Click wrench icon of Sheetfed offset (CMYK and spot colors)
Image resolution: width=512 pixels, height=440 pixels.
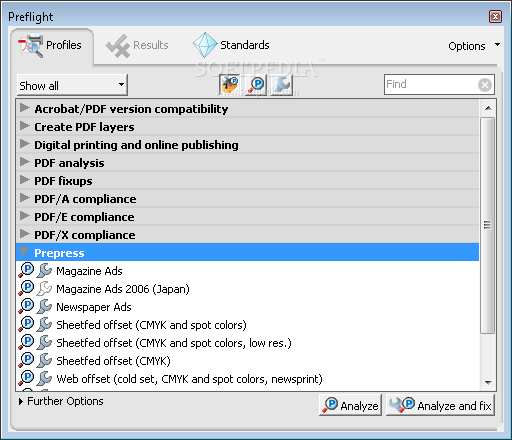44,324
